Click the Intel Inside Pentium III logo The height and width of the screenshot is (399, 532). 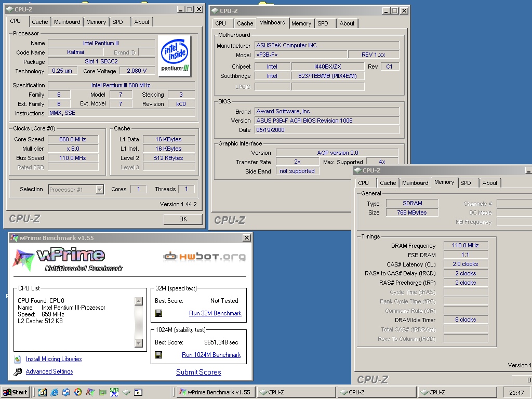[175, 56]
